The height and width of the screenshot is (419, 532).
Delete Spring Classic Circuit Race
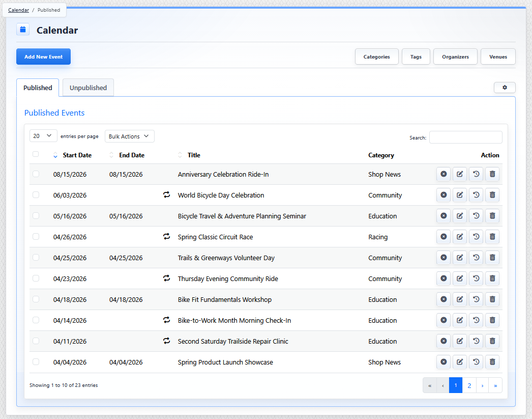(x=492, y=237)
